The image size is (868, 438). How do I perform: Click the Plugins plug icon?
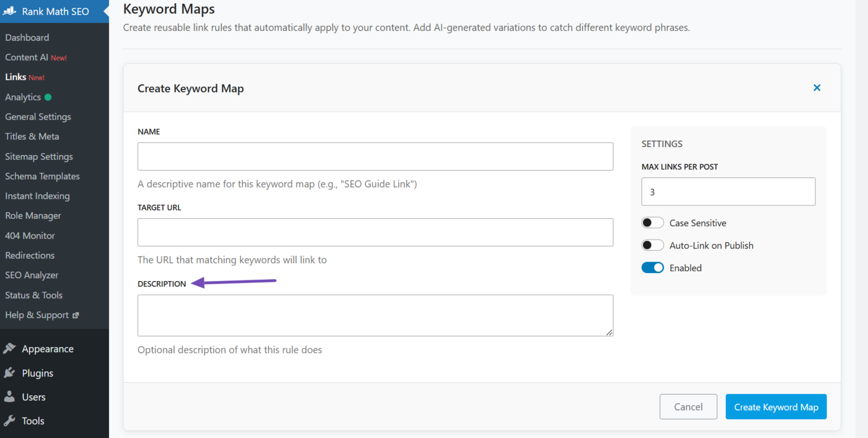click(10, 372)
